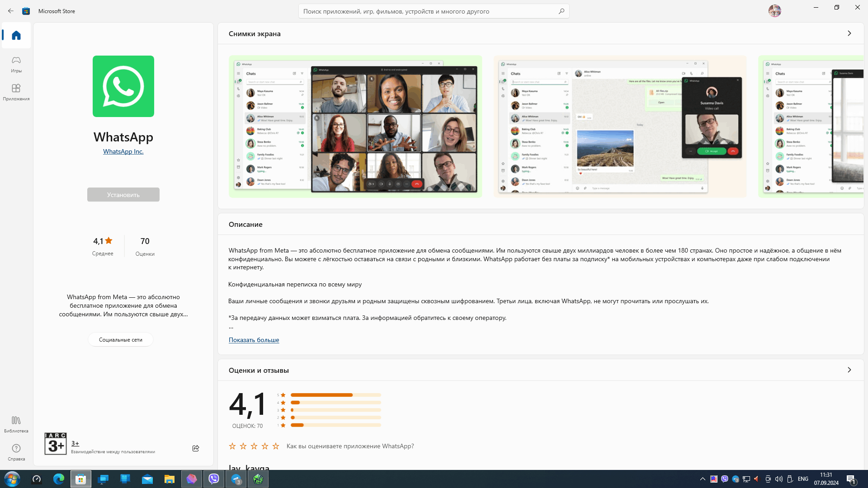Open Telegram from the taskbar
The height and width of the screenshot is (488, 868).
(x=236, y=479)
